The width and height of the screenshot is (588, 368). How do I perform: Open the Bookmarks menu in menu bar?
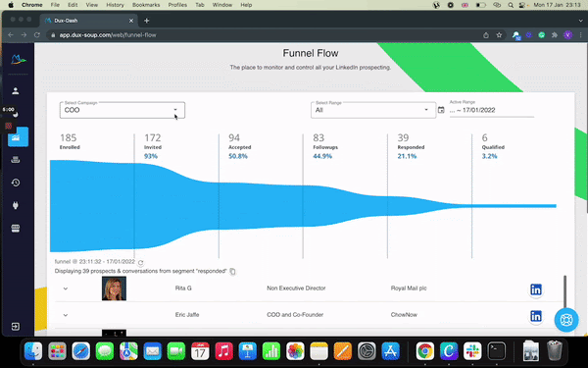coord(146,5)
